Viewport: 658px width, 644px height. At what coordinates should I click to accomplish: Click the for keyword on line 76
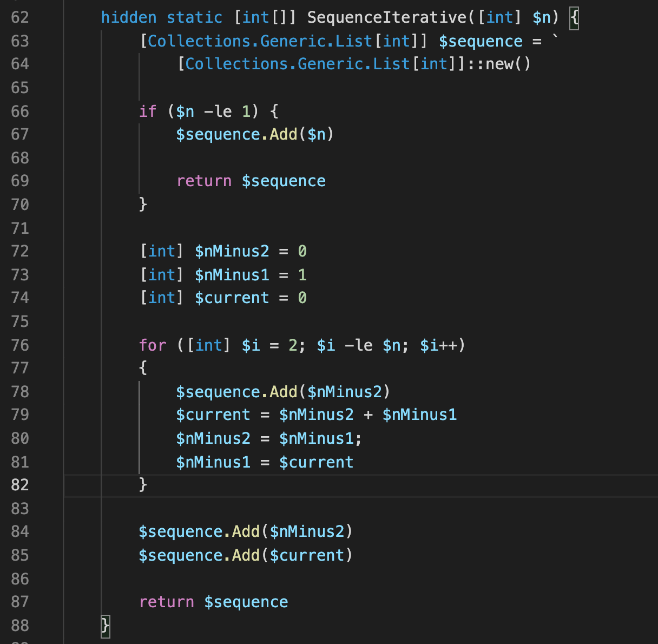(153, 345)
